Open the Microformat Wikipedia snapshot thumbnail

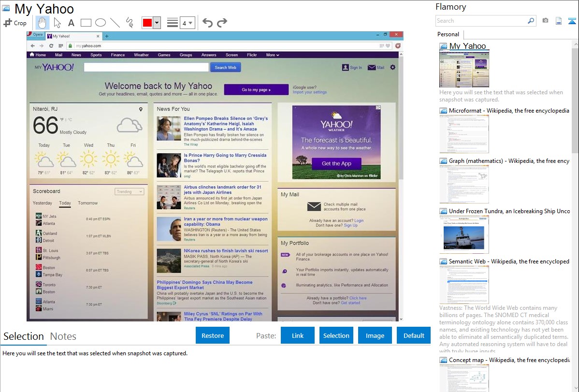pyautogui.click(x=464, y=134)
